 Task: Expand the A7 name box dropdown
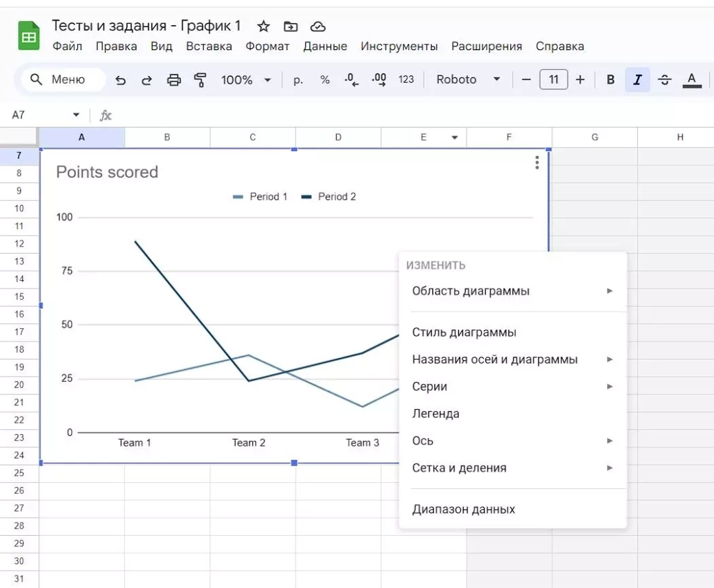[76, 115]
